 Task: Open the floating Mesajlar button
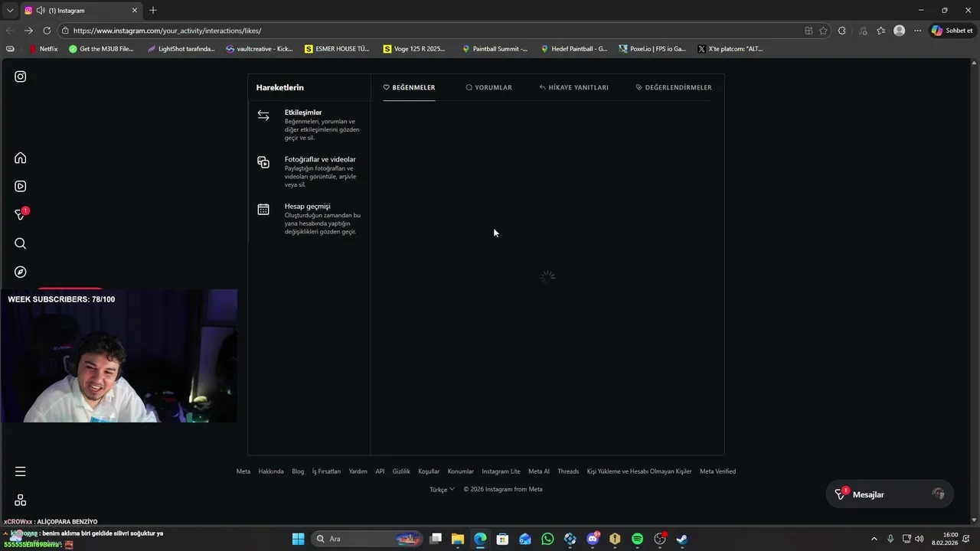[x=890, y=494]
